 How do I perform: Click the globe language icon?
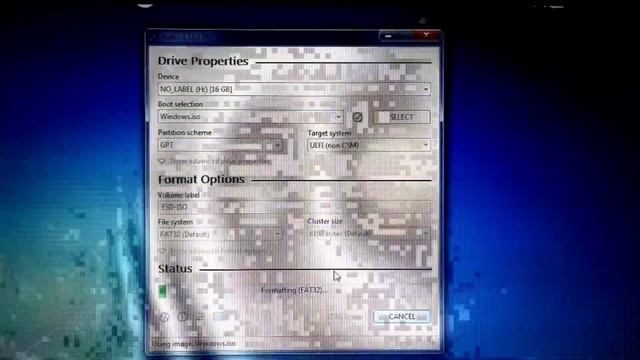[x=164, y=317]
